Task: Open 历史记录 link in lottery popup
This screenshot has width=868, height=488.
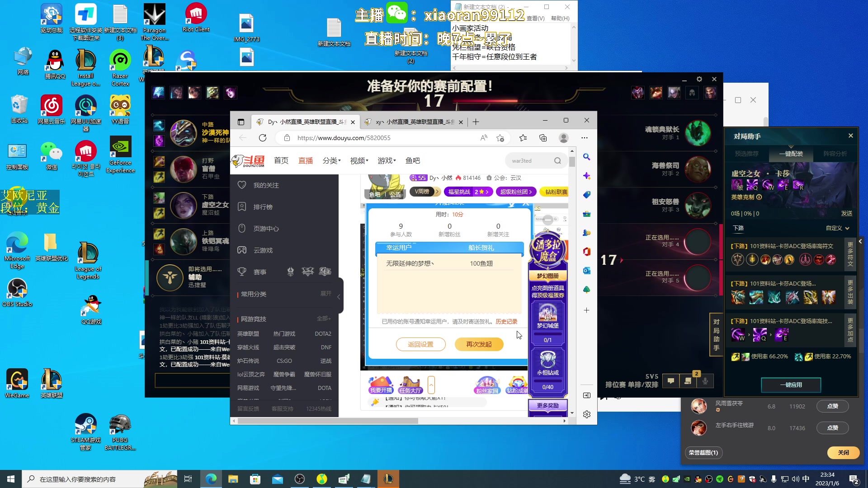Action: [x=506, y=322]
